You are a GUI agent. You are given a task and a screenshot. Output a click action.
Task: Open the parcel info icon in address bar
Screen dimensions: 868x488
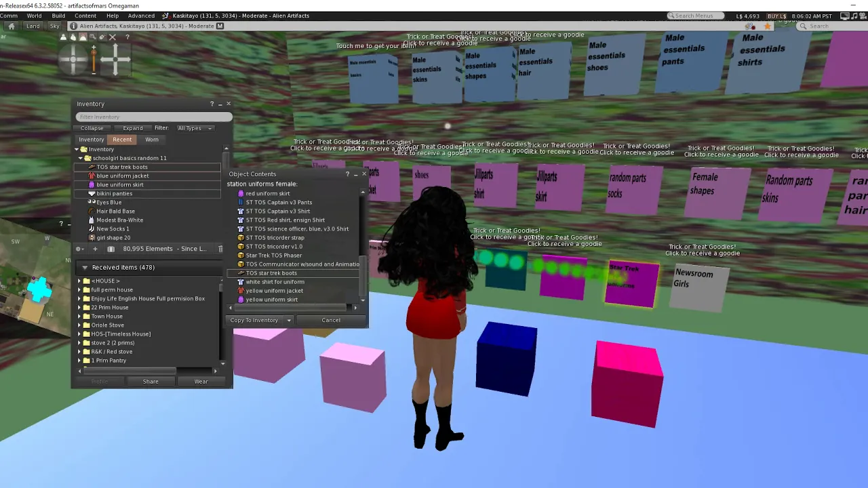click(73, 26)
